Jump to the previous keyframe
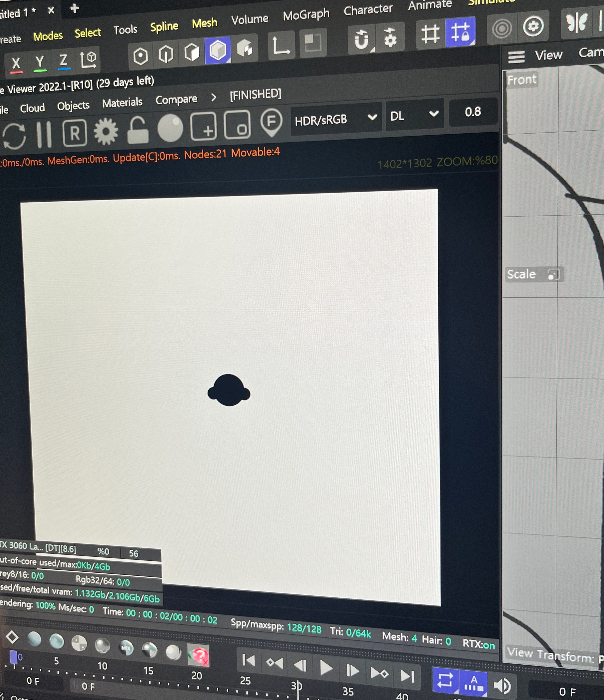The width and height of the screenshot is (604, 700). tap(275, 663)
